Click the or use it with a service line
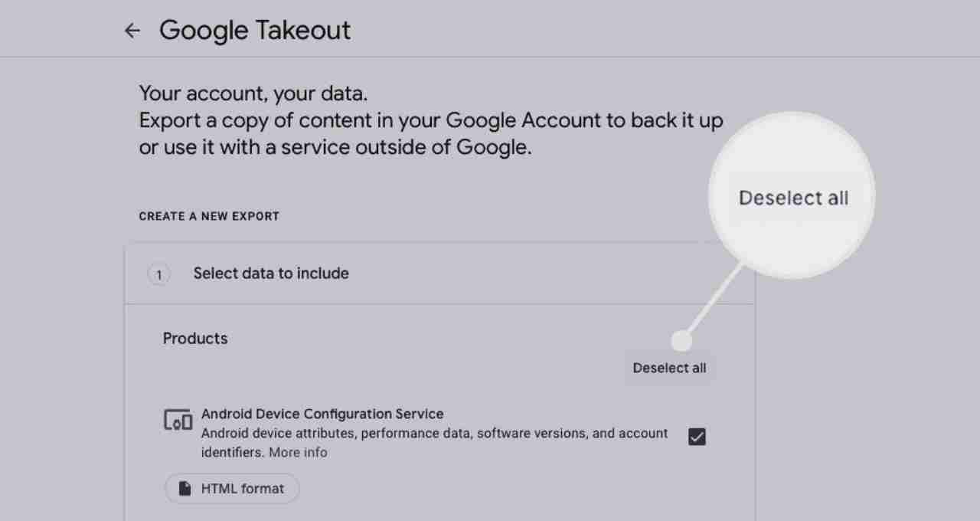The height and width of the screenshot is (521, 980). tap(335, 148)
